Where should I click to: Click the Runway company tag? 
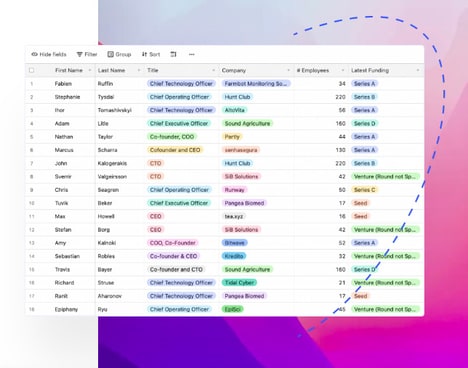point(234,190)
